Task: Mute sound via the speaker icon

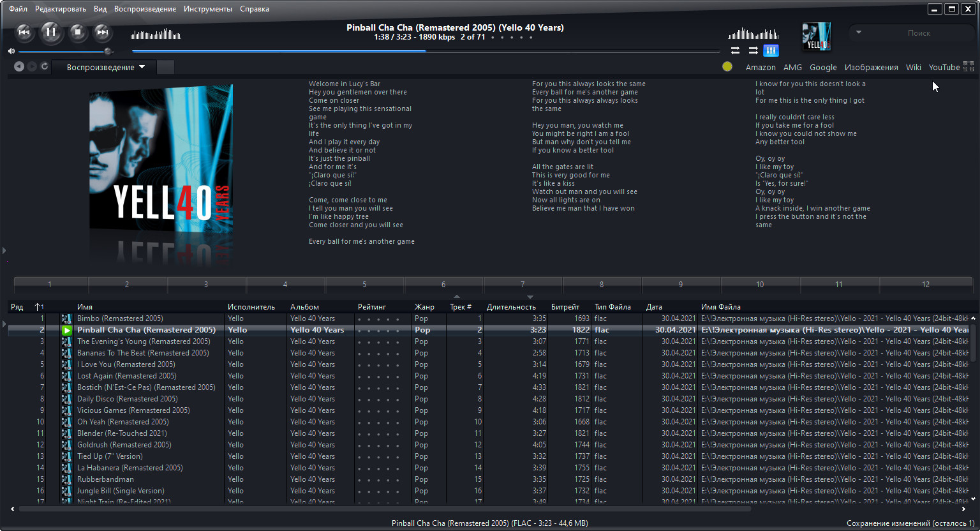Action: [11, 51]
